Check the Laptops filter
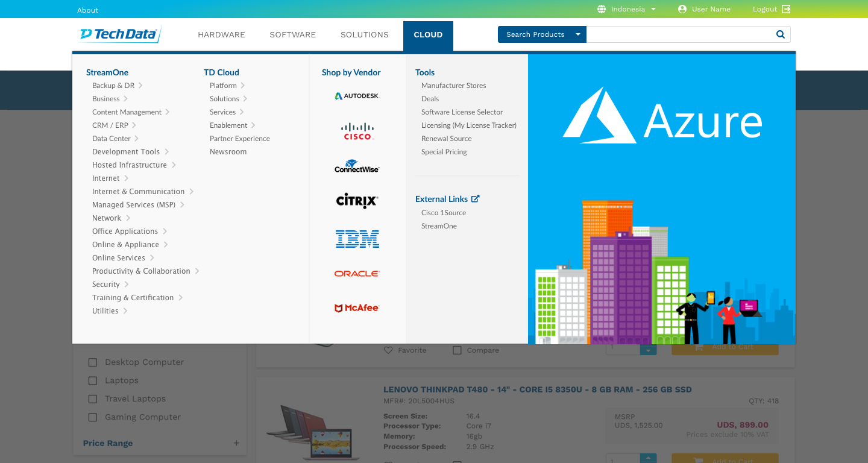Screen dimensions: 868x463 coord(93,380)
